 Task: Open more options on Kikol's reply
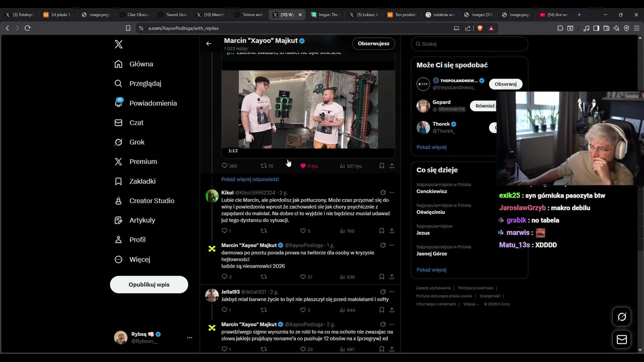392,193
